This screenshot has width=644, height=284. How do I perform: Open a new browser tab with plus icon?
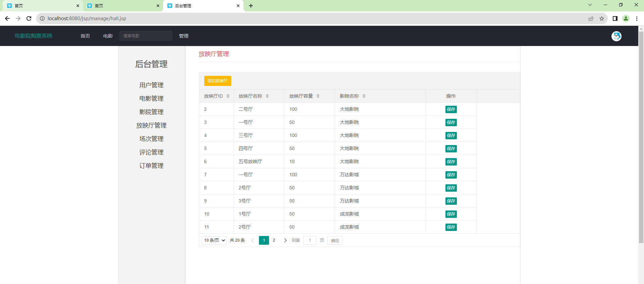tap(251, 6)
